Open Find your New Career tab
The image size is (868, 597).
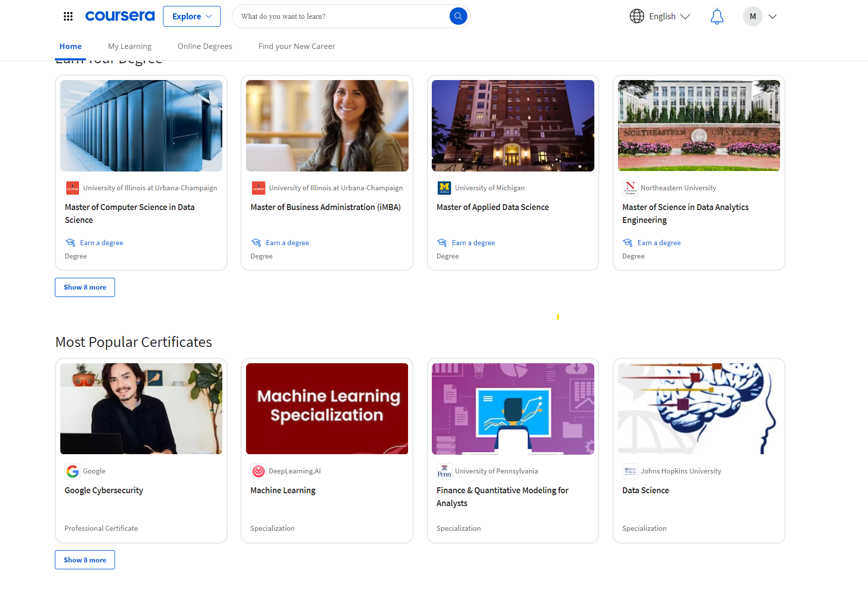point(297,46)
